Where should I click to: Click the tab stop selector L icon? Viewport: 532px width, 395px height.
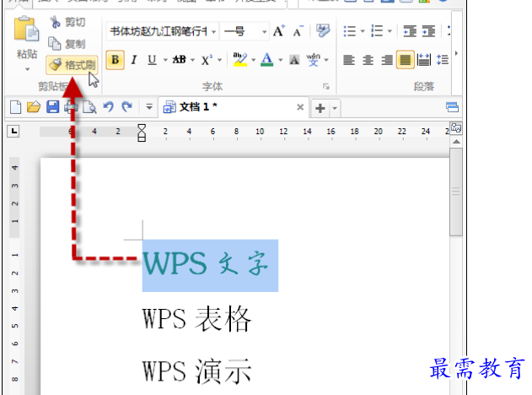[13, 131]
